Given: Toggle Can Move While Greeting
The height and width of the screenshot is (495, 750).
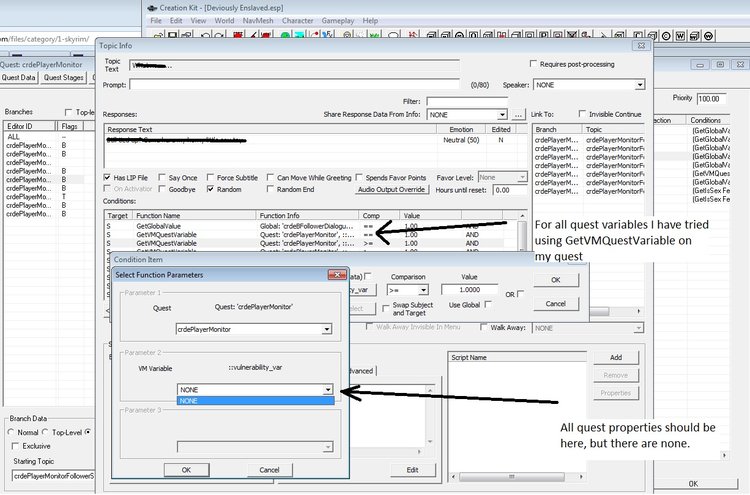Looking at the screenshot, I should (x=270, y=177).
